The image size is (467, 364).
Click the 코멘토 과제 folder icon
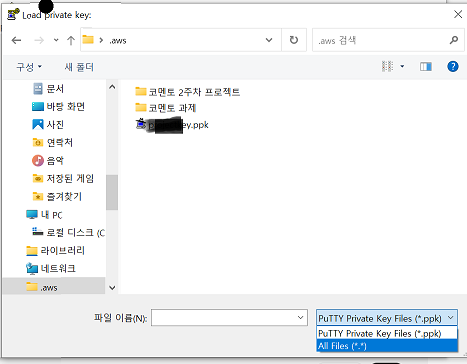[x=141, y=107]
